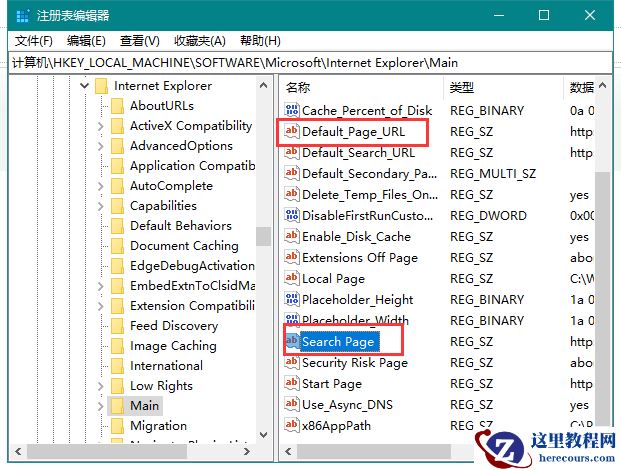Click the tree pane scroll left arrow
This screenshot has height=470, width=621.
18,451
